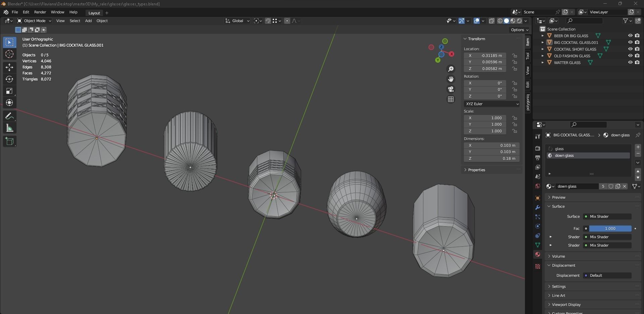Open the Add menu in viewport header
Image resolution: width=644 pixels, height=314 pixels.
pos(88,21)
